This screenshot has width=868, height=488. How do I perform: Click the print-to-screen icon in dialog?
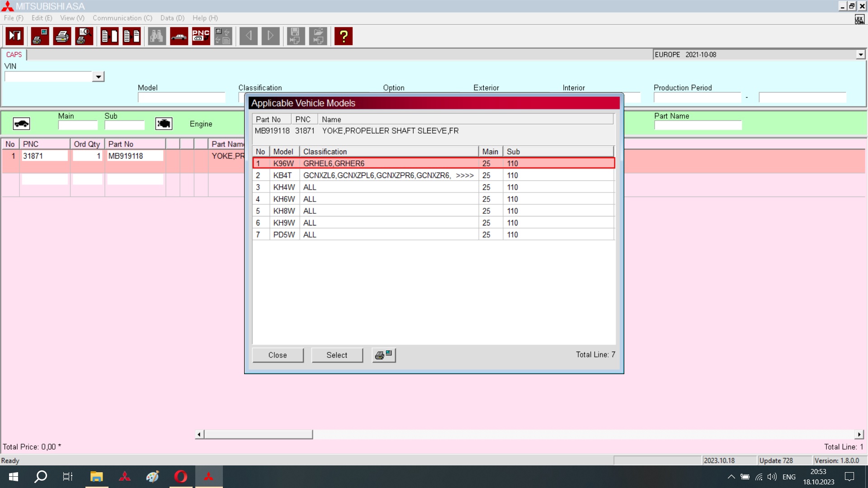point(384,355)
